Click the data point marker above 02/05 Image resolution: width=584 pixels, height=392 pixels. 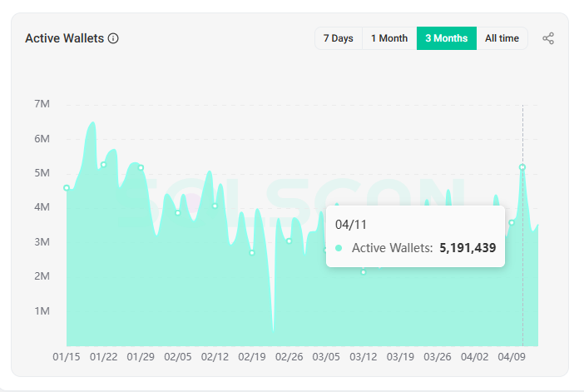[177, 213]
